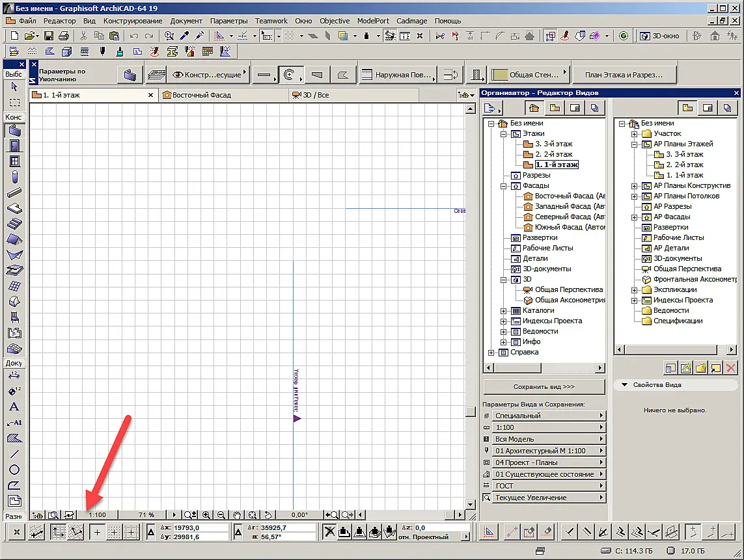Click the Сохранить вид >>> button
The height and width of the screenshot is (560, 744).
coord(544,386)
